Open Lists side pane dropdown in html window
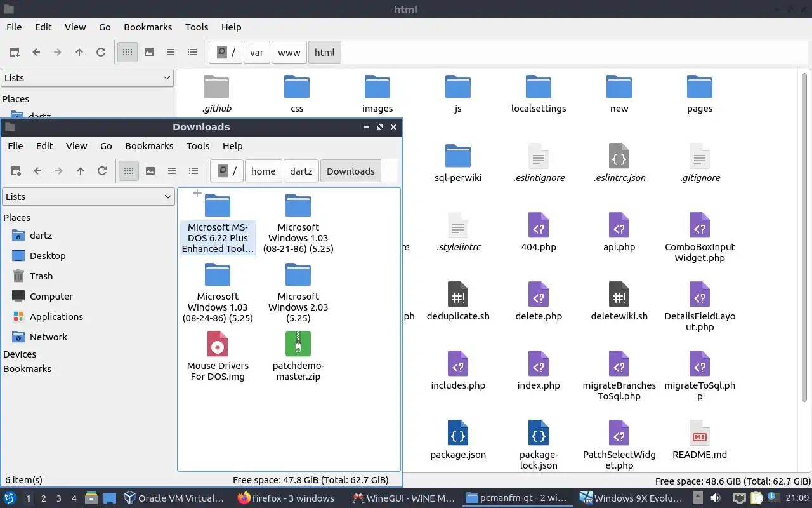The image size is (812, 508). pos(87,78)
